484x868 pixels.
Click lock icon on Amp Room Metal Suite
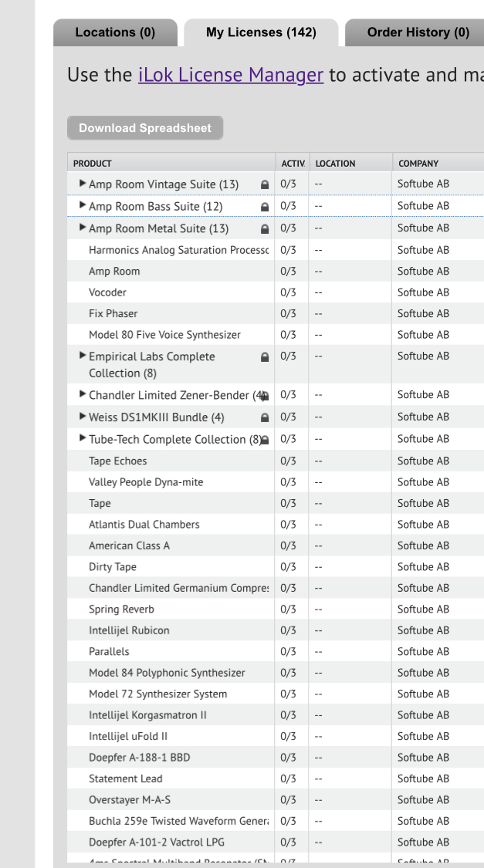[265, 229]
